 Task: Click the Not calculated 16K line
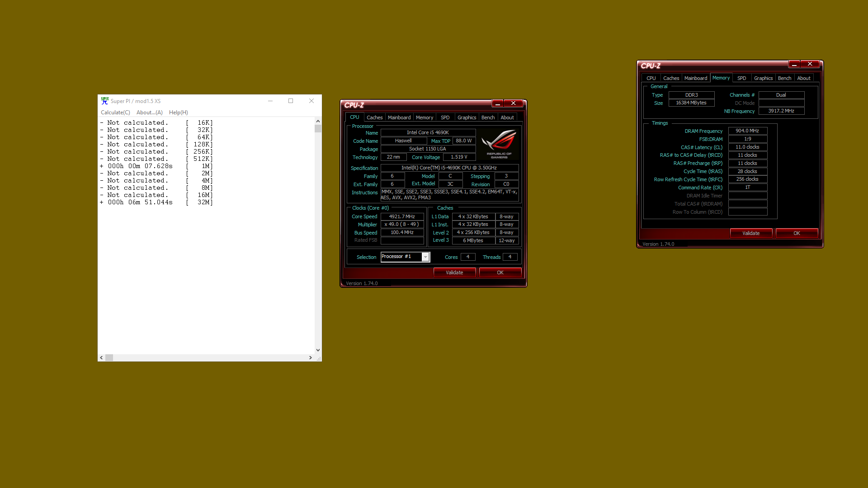coord(156,123)
